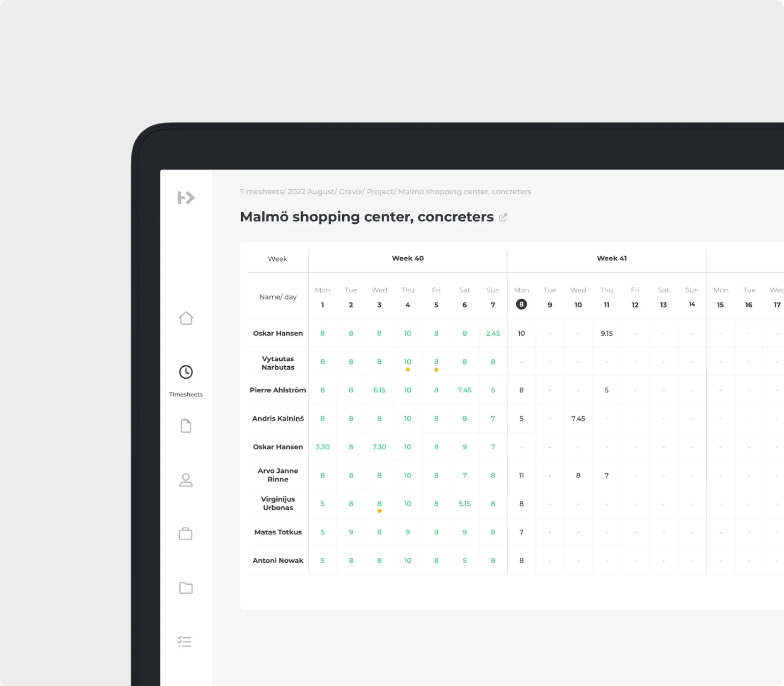This screenshot has height=686, width=784.
Task: Click Vytautas Narbutas row name
Action: (278, 363)
